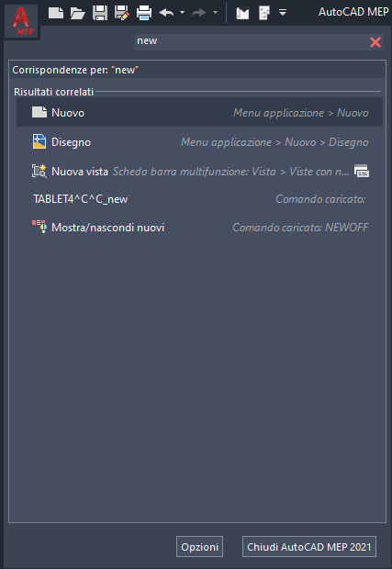Click the Plot printer icon
Image resolution: width=392 pixels, height=569 pixels.
tap(144, 13)
